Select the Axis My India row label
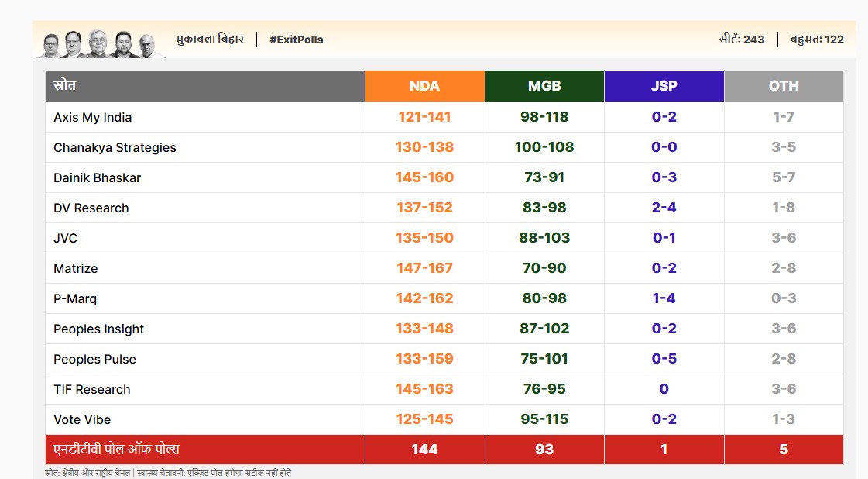Image resolution: width=868 pixels, height=479 pixels. point(92,117)
